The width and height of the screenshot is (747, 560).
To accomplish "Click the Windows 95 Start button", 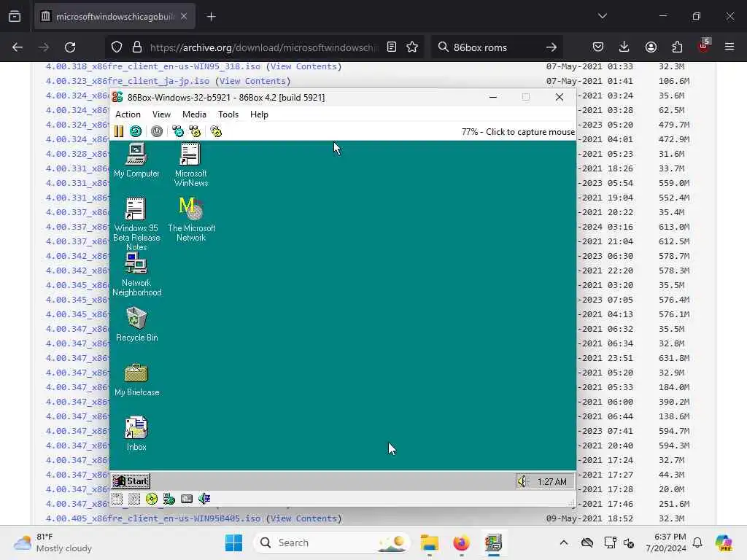I will 131,481.
